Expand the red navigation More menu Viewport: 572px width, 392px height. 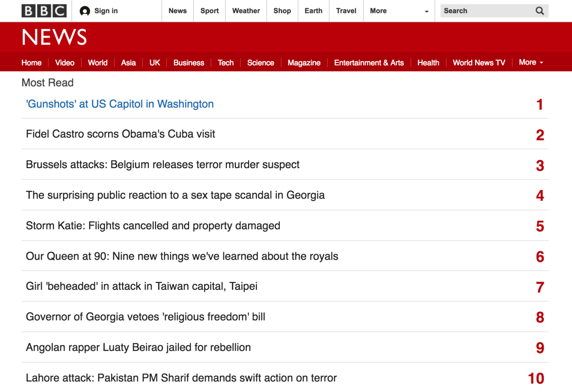531,63
